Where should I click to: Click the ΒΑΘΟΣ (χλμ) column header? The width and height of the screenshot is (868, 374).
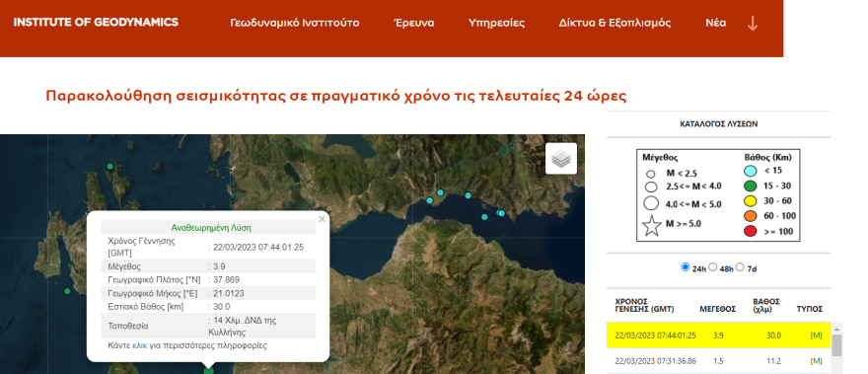(x=766, y=305)
